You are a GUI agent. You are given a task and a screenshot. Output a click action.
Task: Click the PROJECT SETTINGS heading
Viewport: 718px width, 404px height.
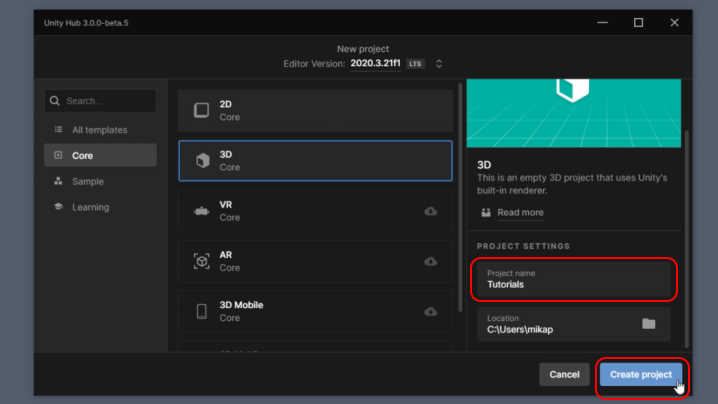523,246
